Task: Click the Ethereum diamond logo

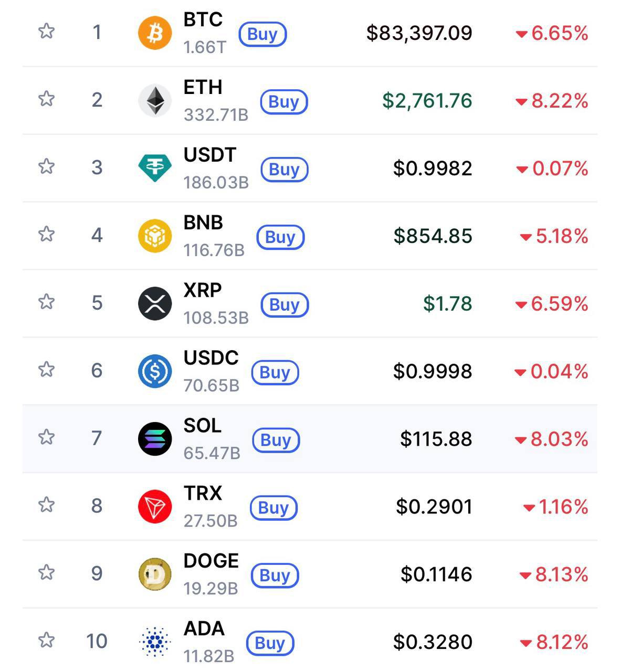Action: (155, 100)
